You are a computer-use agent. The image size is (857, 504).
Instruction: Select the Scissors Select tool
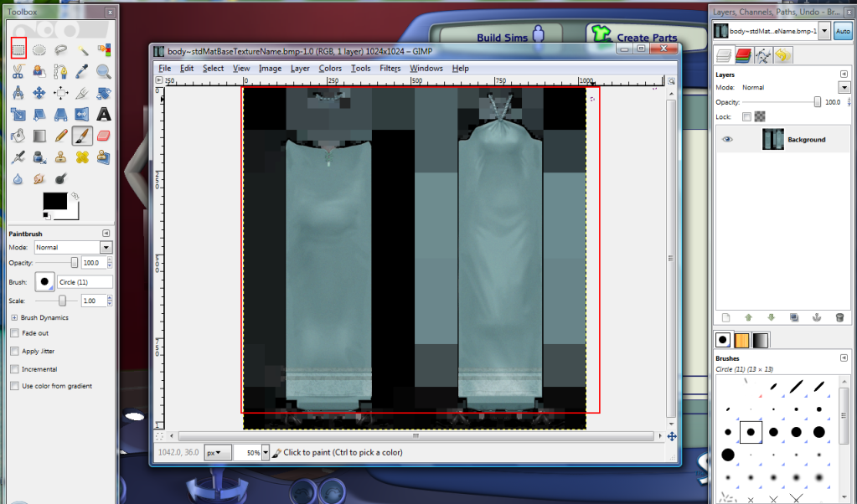[18, 71]
